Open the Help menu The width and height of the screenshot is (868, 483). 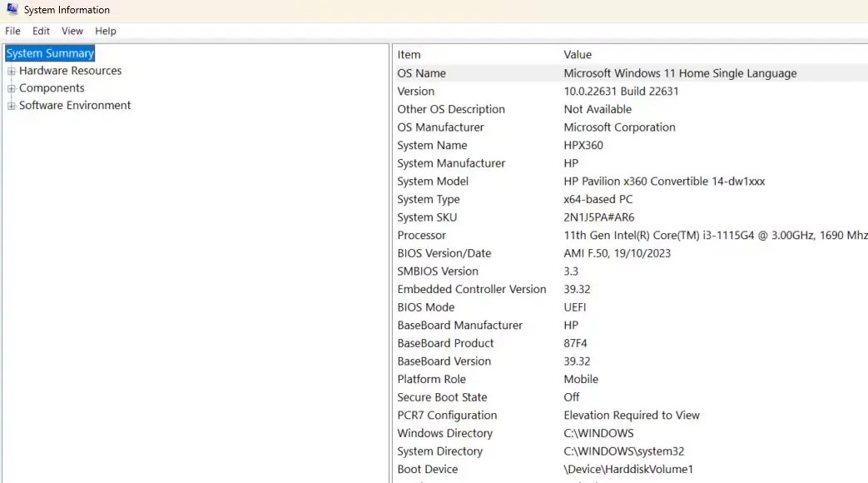[x=105, y=31]
